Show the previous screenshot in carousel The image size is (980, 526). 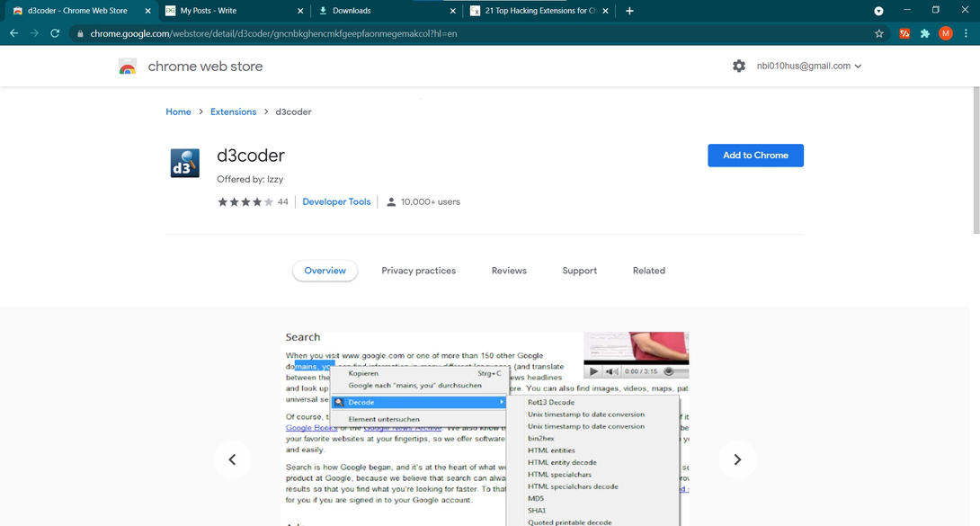coord(232,459)
